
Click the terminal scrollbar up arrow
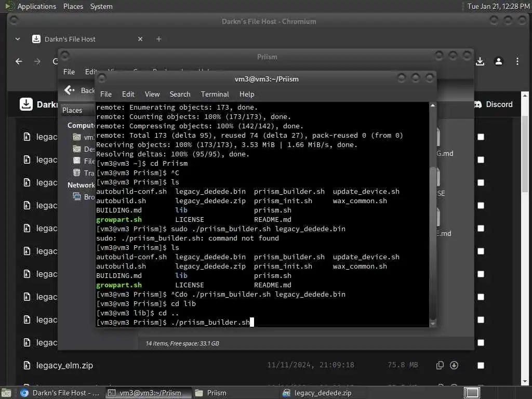[x=433, y=105]
